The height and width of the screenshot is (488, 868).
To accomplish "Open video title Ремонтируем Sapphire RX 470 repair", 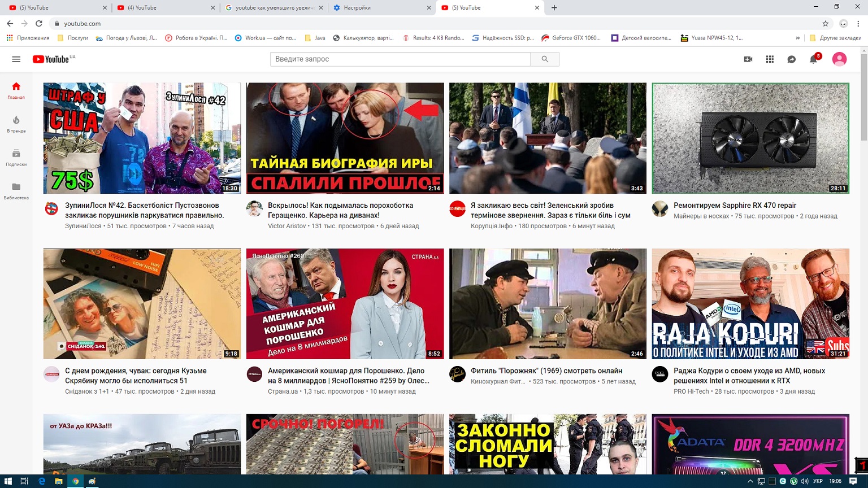I will tap(735, 206).
